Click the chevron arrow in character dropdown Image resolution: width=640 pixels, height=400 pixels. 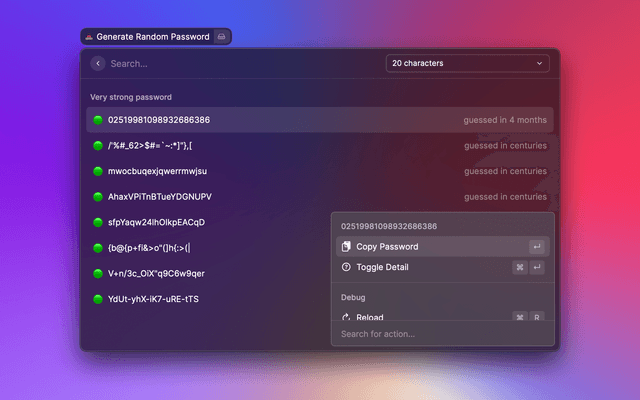coord(540,63)
